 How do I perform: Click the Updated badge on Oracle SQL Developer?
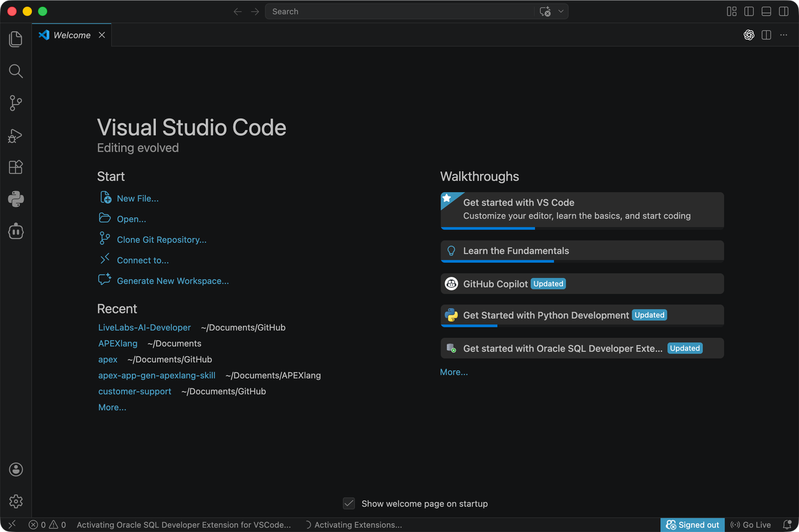685,348
